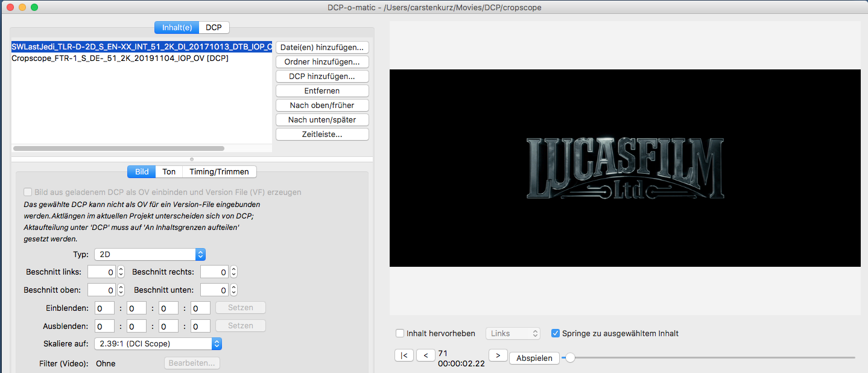868x373 pixels.
Task: Jump to start with the |< button
Action: (x=404, y=355)
